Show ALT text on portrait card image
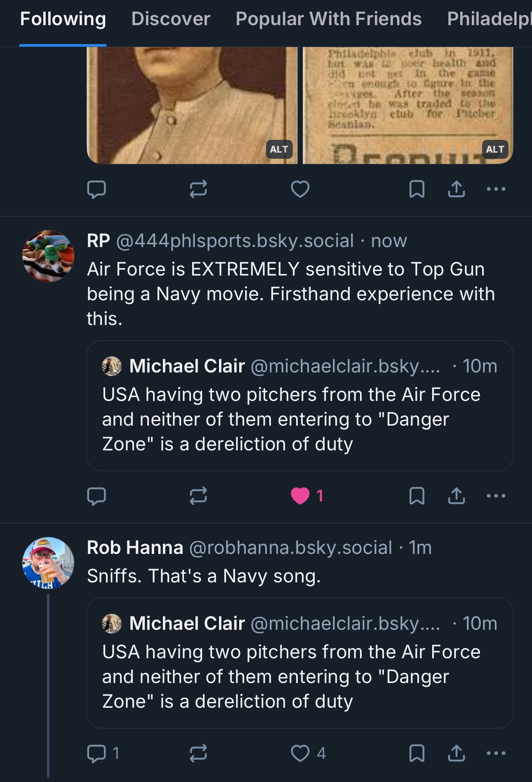The width and height of the screenshot is (532, 782). tap(279, 149)
